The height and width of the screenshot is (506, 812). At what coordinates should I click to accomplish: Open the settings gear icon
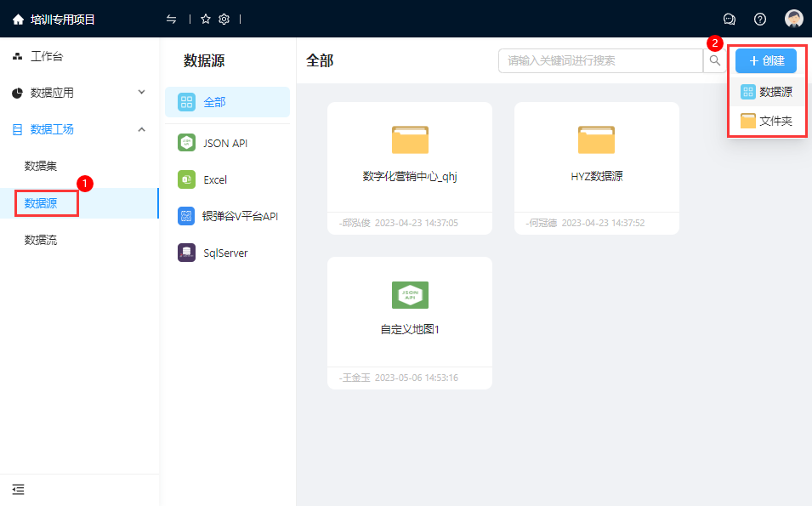224,20
